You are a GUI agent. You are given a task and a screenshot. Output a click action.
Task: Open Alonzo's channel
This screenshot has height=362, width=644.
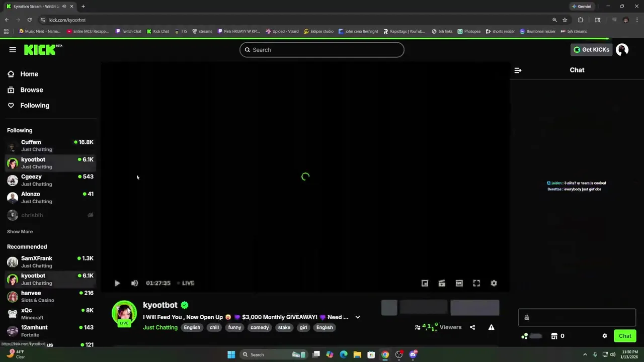(50, 198)
